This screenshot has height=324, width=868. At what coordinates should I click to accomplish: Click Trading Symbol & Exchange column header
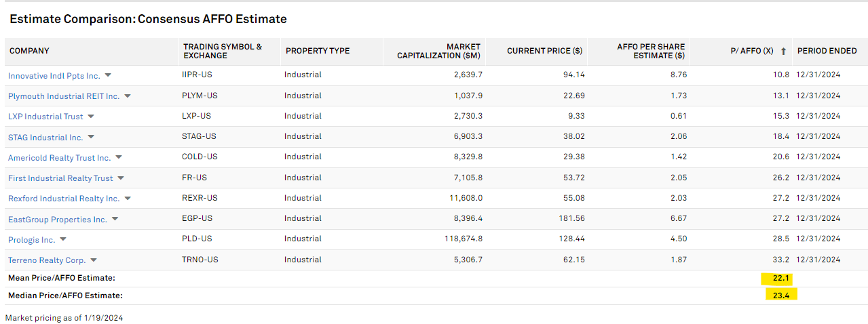tap(223, 51)
